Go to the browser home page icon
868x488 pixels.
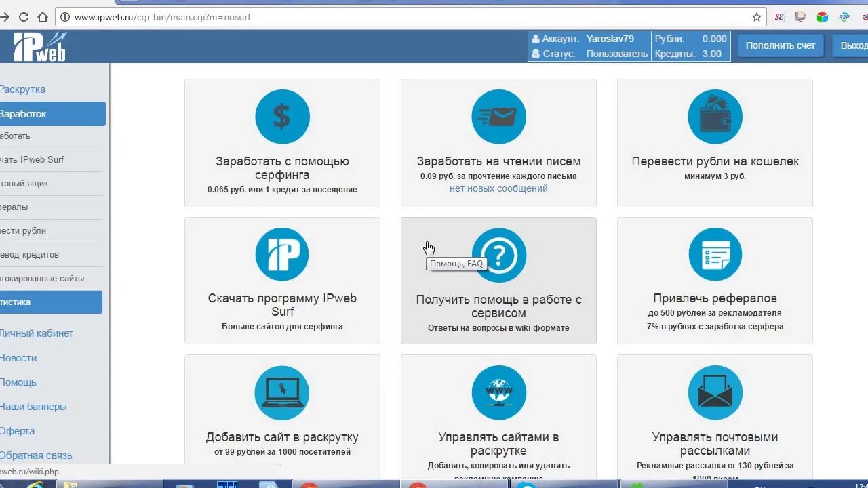tap(43, 17)
